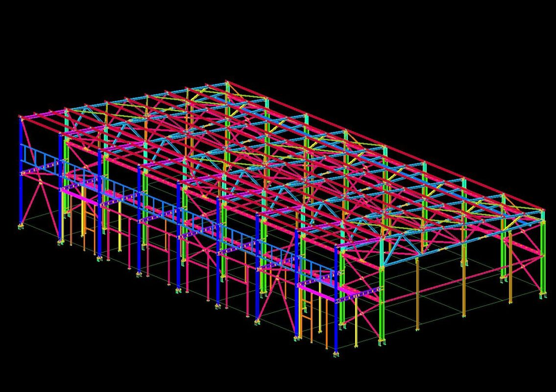
Task: Pick the far-right roof corner node
Action: click(543, 210)
